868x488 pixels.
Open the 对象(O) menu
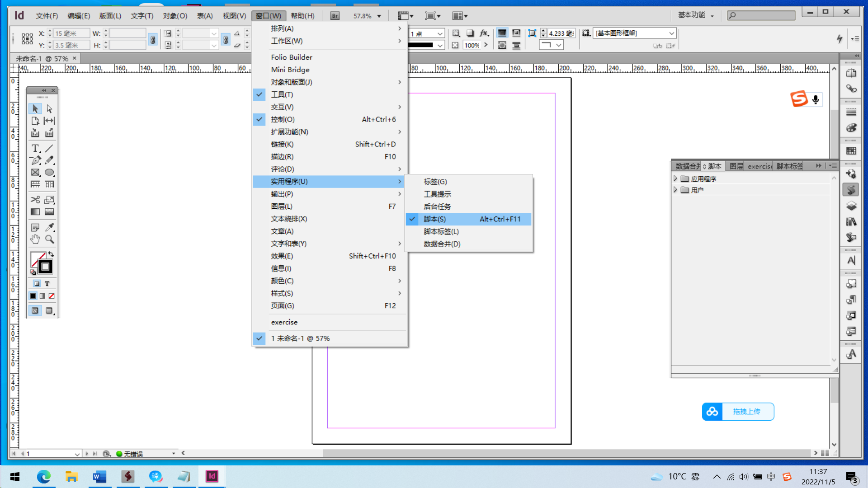point(175,16)
